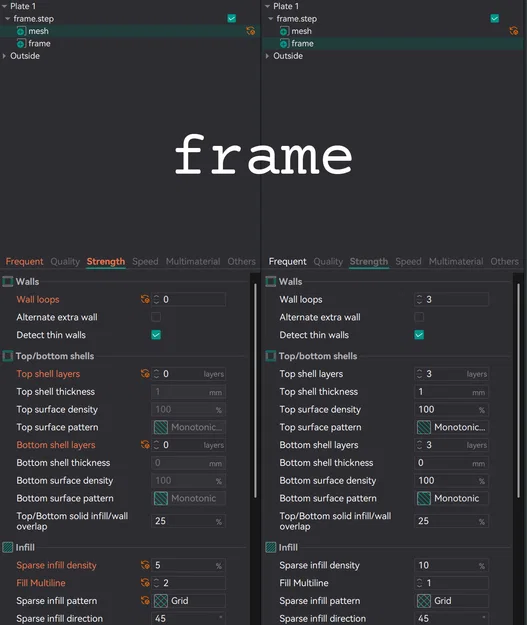Image resolution: width=527 pixels, height=625 pixels.
Task: Expand Outside in left tree
Action: [x=4, y=56]
